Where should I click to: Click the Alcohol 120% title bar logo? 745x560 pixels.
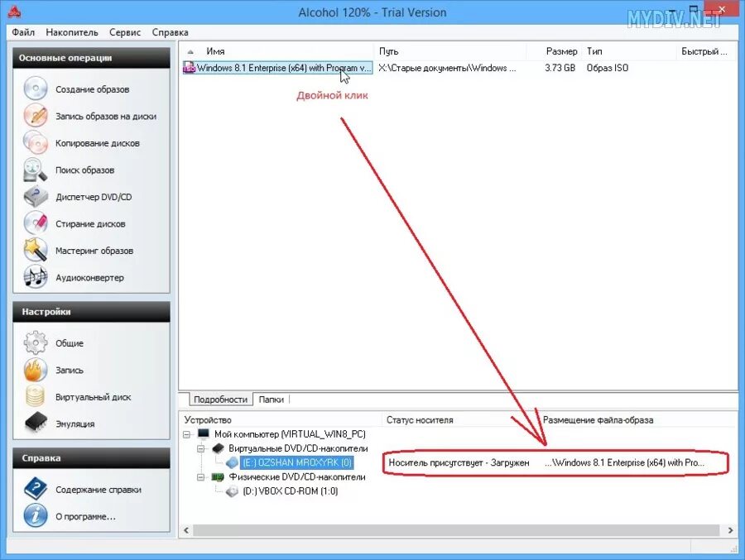point(15,12)
